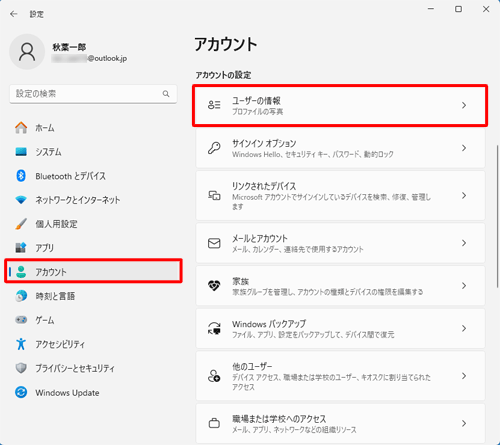Click the メール、カレンダー description text
Viewport: 500px width, 445px height.
click(298, 250)
